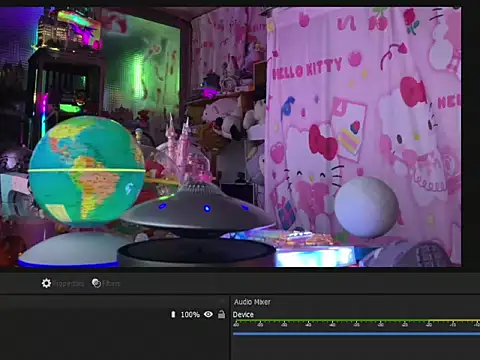Open the source Filters button

point(106,283)
